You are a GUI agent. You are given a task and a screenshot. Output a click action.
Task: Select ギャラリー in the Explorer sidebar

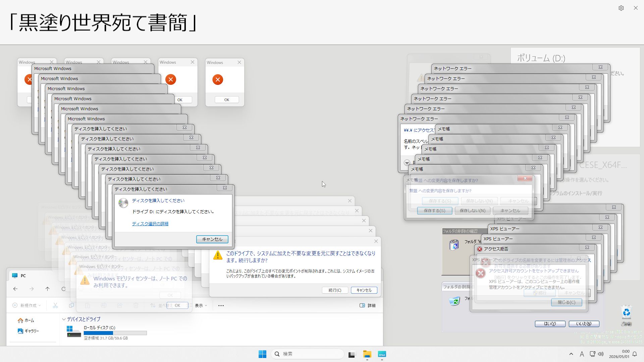point(28,331)
